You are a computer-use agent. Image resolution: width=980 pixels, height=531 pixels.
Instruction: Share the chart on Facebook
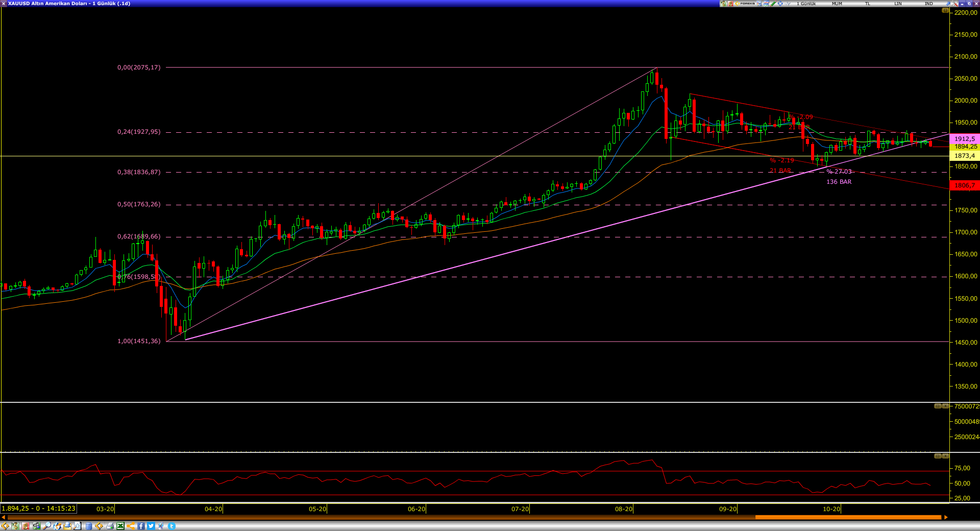pyautogui.click(x=141, y=526)
